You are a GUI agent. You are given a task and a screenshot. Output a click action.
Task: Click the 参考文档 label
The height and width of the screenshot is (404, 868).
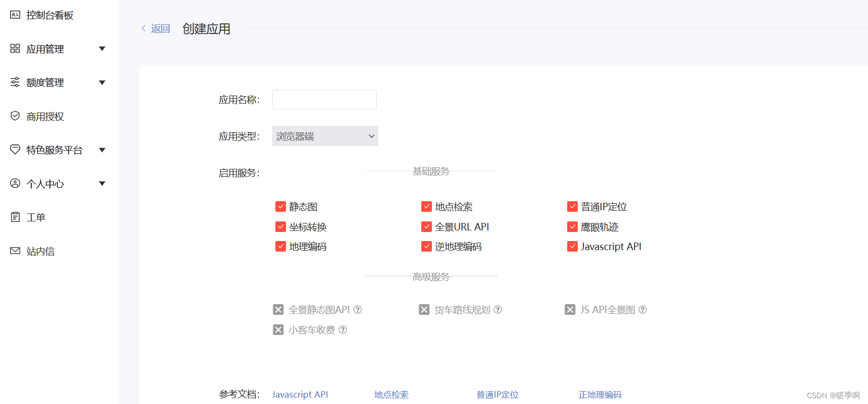[x=239, y=394]
